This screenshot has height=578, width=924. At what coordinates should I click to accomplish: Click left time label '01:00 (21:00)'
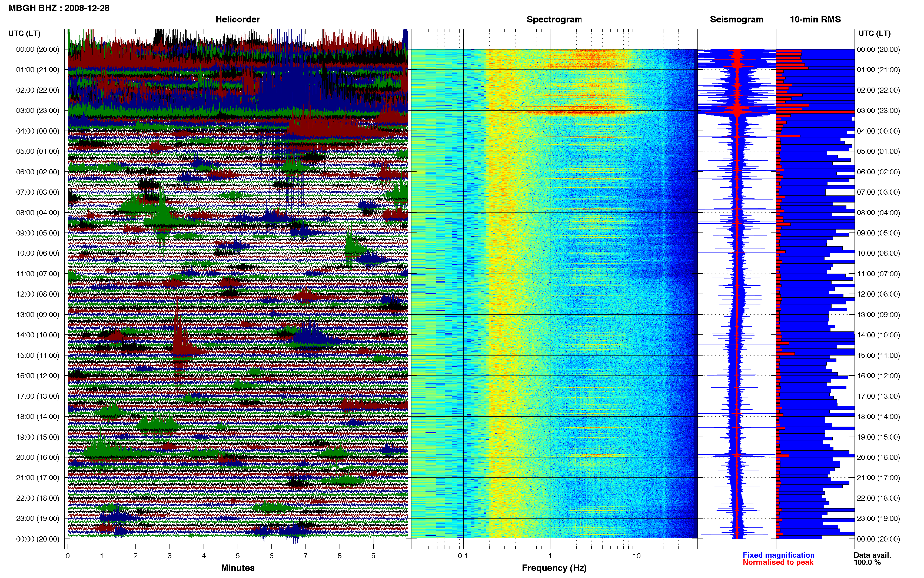[38, 69]
